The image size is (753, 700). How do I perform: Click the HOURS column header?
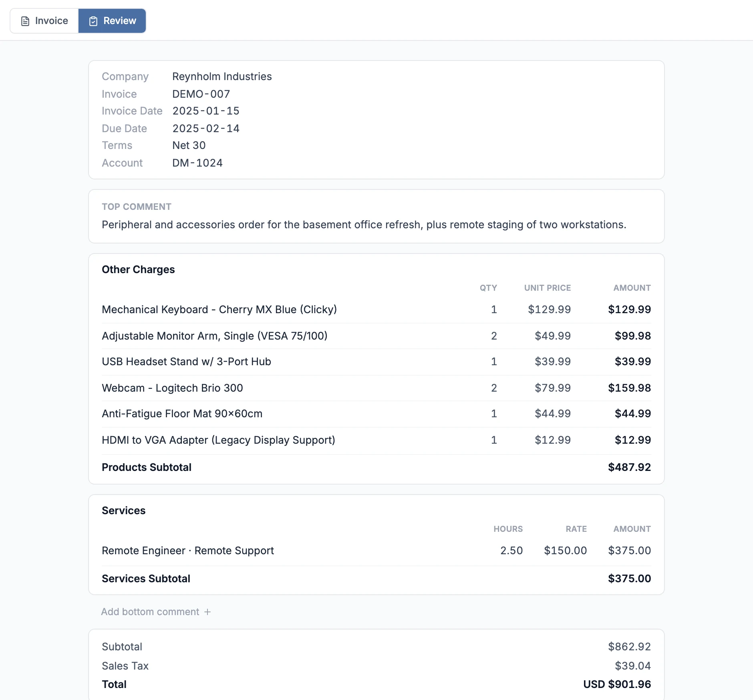(508, 529)
